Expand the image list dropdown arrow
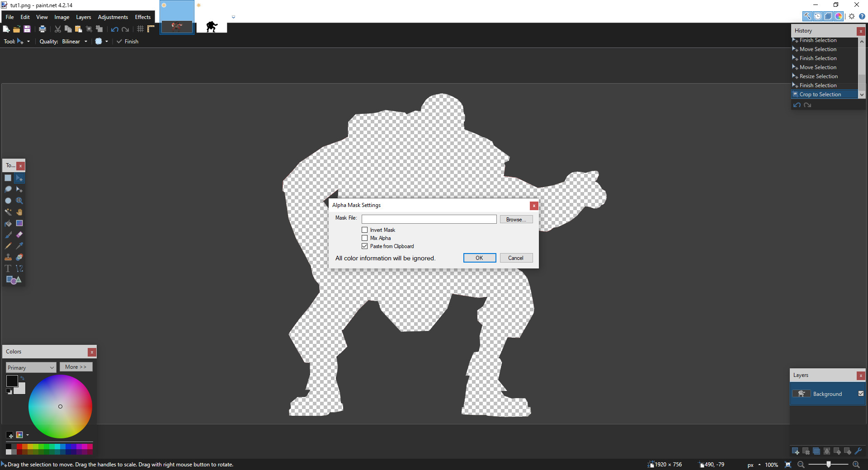Screen dimensions: 868x470 point(233,17)
